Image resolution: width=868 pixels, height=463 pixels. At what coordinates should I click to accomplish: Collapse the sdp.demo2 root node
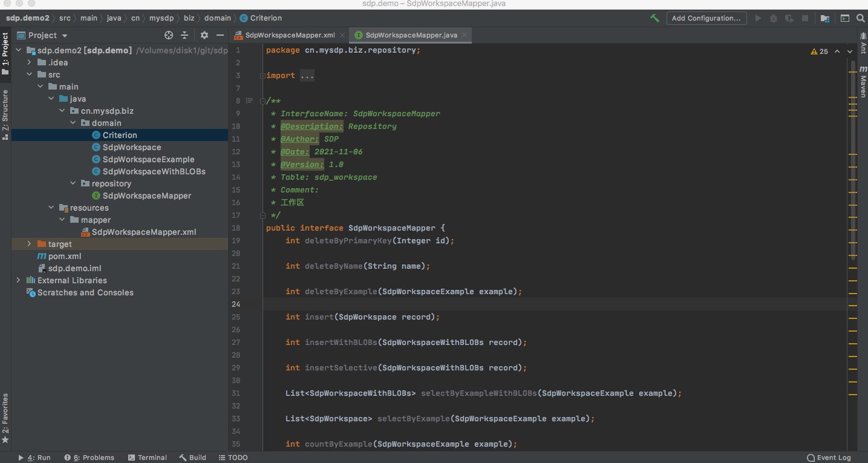(x=18, y=50)
